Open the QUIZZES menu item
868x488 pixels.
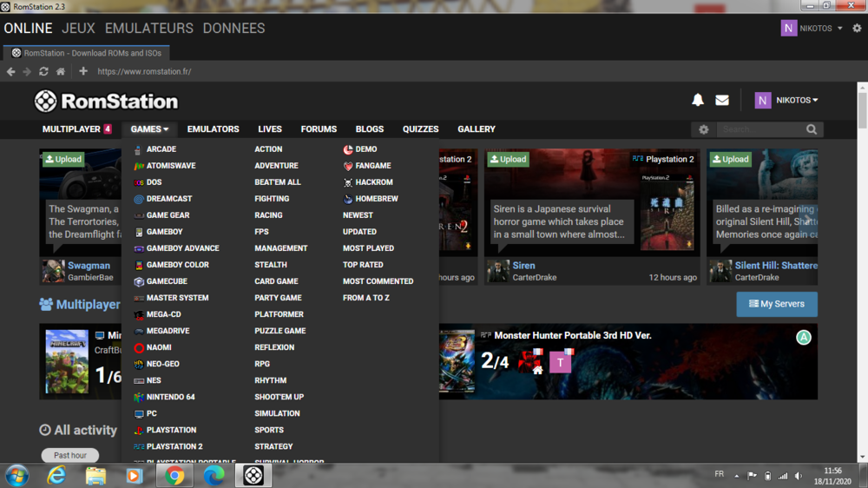pyautogui.click(x=420, y=129)
